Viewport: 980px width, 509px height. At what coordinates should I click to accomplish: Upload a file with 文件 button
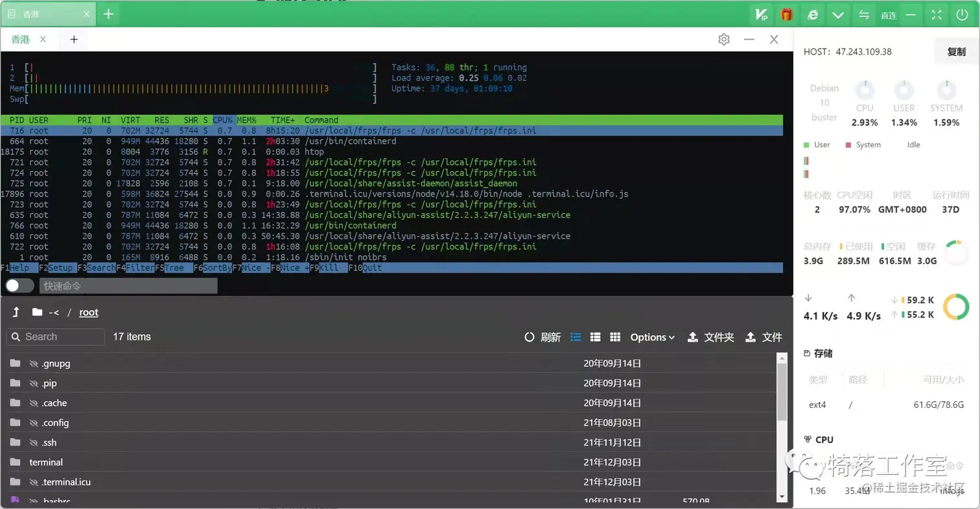pos(764,337)
